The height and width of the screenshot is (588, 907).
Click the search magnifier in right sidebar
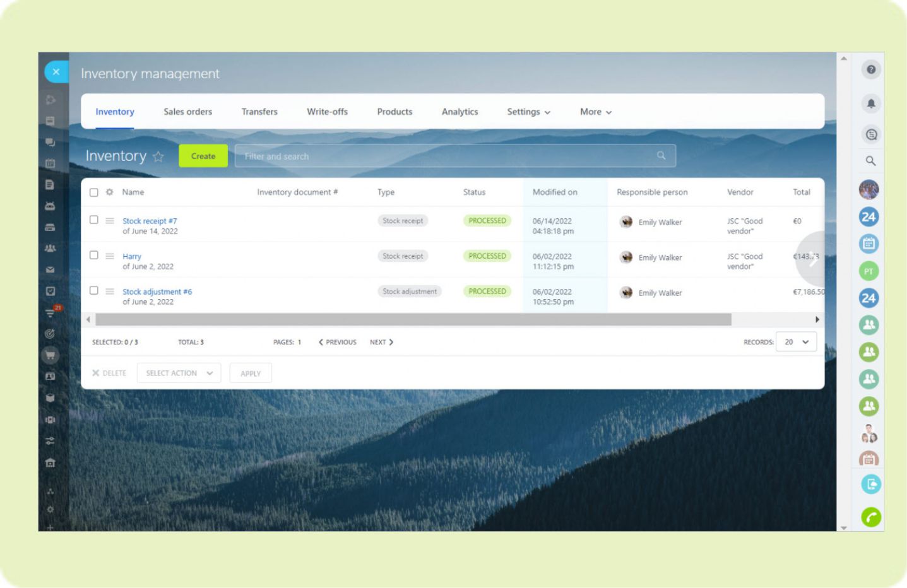[x=870, y=161]
